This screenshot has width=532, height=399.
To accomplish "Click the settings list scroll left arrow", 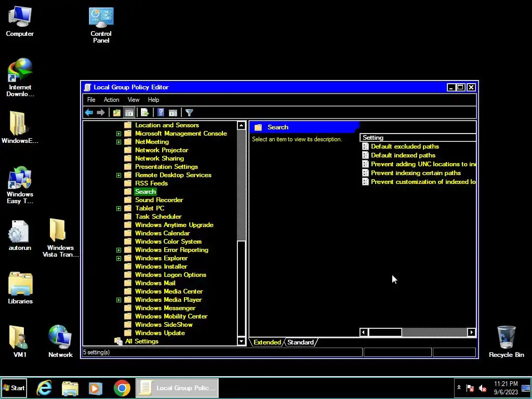I will 364,332.
